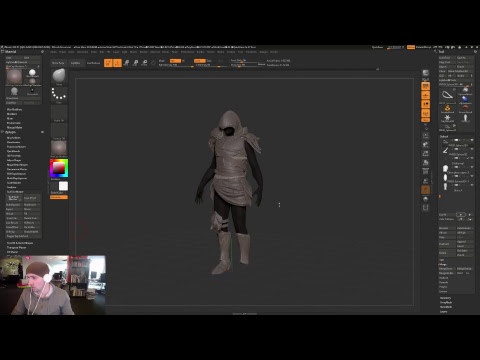480x360 pixels.
Task: Open the material sphere in left shelf
Action: click(x=59, y=149)
